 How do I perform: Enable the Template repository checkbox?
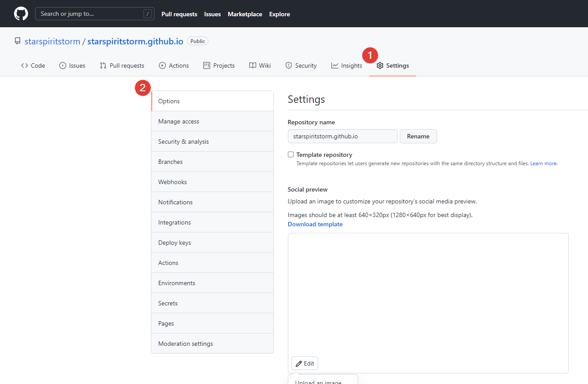[x=290, y=155]
